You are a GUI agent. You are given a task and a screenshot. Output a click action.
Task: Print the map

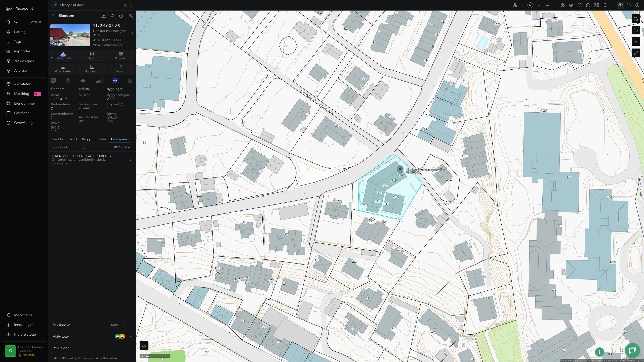563,5
